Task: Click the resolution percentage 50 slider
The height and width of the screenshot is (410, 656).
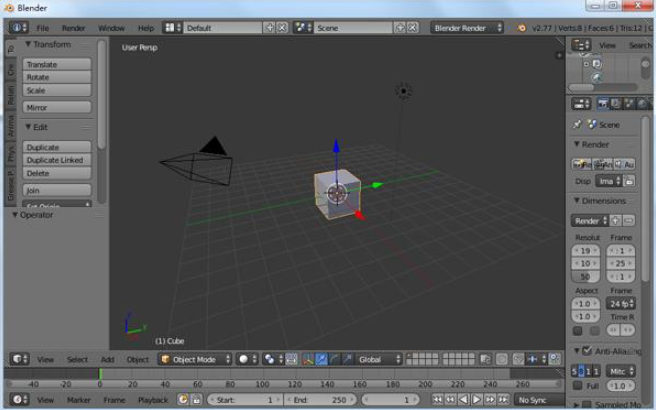Action: click(x=585, y=276)
